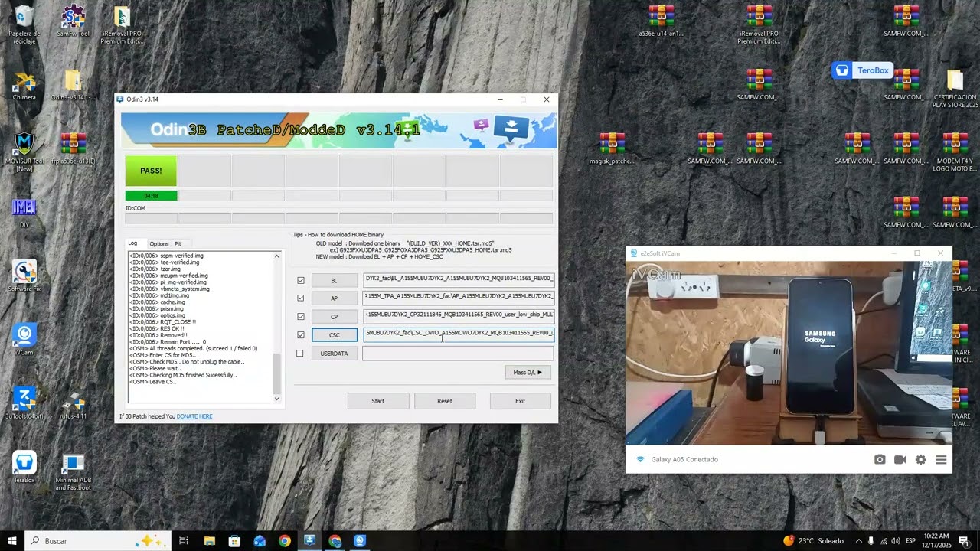This screenshot has height=551, width=980.
Task: Click the Start button in Odin
Action: click(377, 401)
